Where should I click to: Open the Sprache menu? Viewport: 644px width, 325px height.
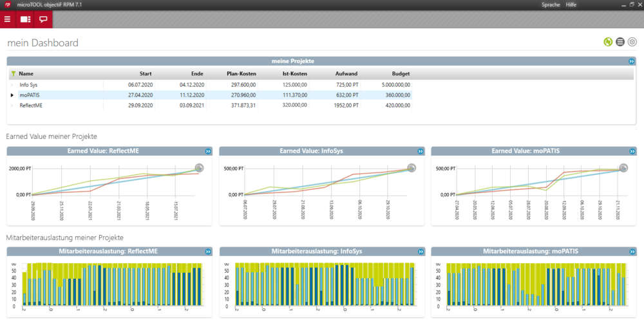point(551,5)
